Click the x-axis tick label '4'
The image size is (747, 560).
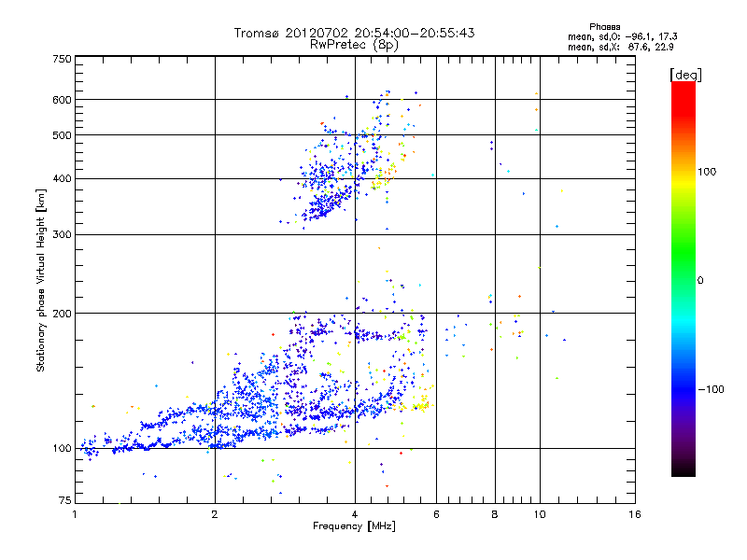click(355, 514)
